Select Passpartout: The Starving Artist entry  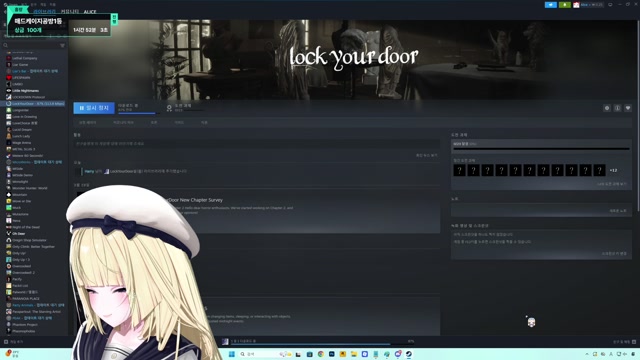[x=36, y=312]
